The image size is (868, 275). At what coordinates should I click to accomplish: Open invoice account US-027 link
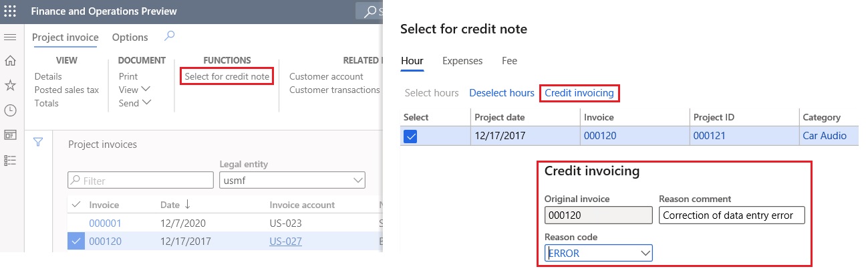pyautogui.click(x=286, y=242)
